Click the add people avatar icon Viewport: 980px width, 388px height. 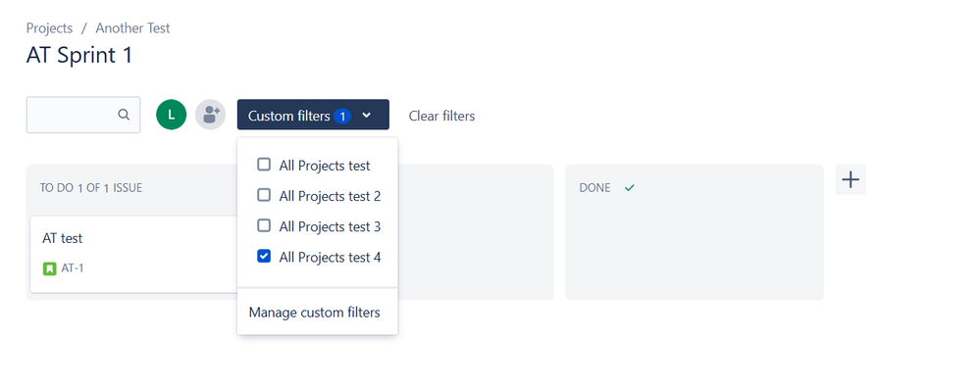(211, 115)
